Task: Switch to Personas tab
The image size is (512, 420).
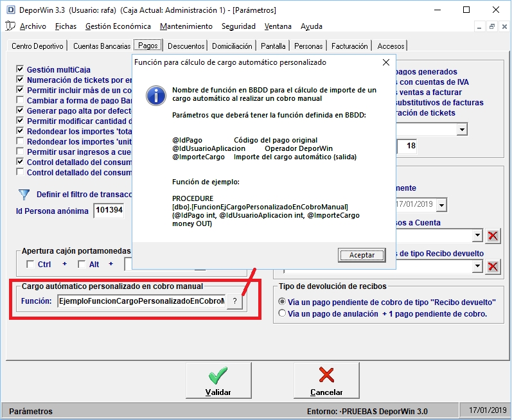Action: tap(308, 46)
